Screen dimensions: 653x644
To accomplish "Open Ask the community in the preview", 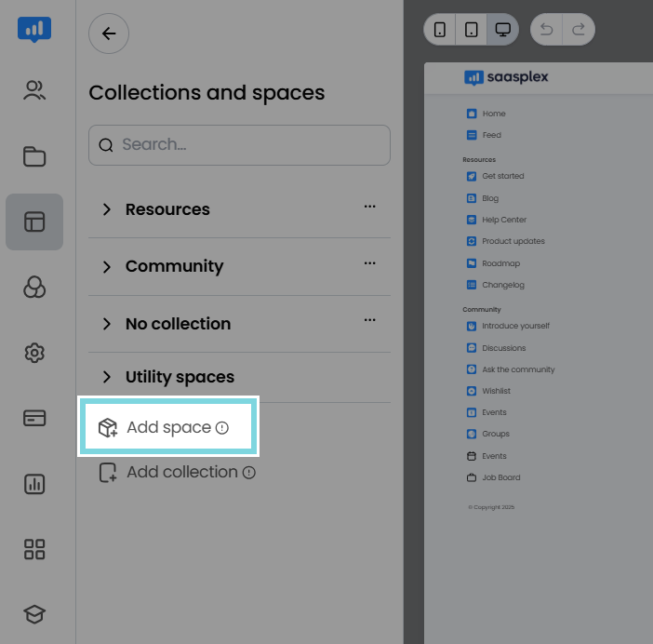I will pos(518,369).
